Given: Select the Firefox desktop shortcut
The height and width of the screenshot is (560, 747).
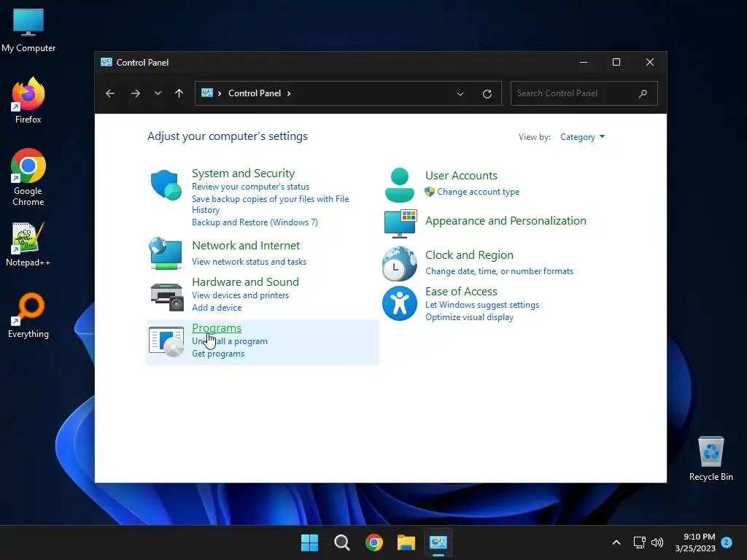Looking at the screenshot, I should tap(28, 101).
